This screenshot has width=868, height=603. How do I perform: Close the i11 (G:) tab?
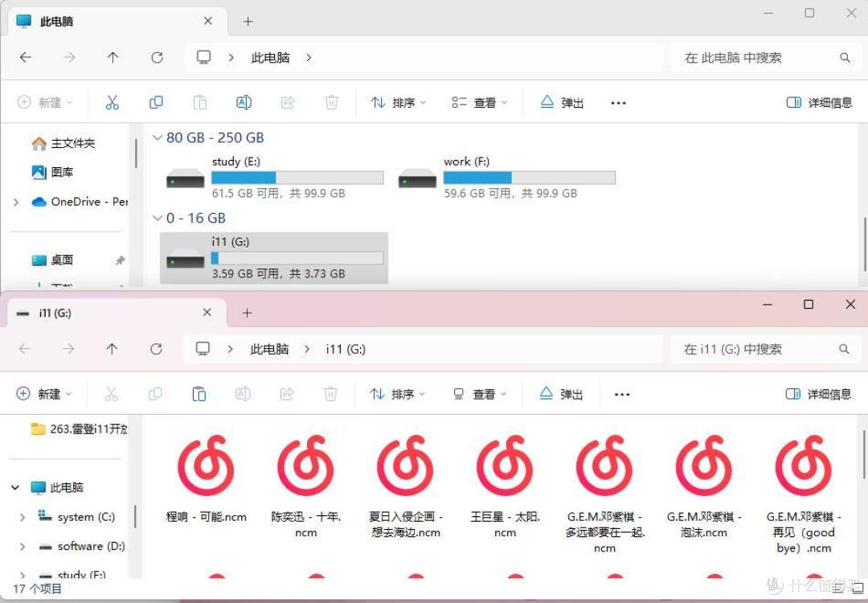click(207, 312)
